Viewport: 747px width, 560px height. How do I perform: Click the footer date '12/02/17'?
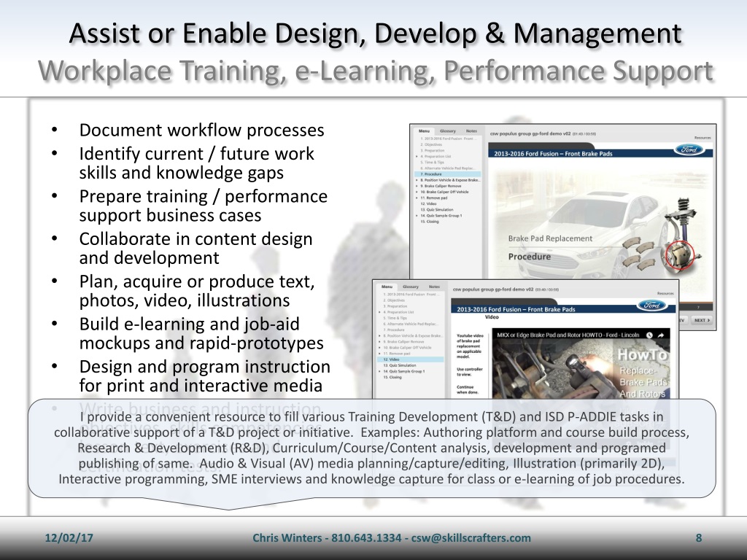[x=69, y=538]
